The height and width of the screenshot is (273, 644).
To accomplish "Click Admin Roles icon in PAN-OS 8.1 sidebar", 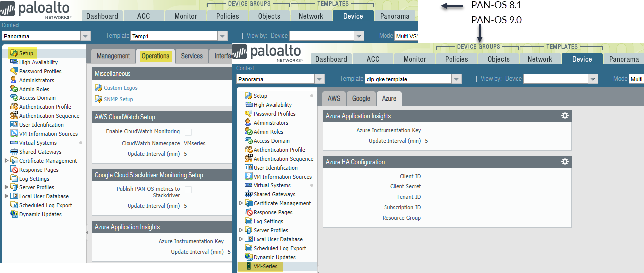I will tap(14, 89).
